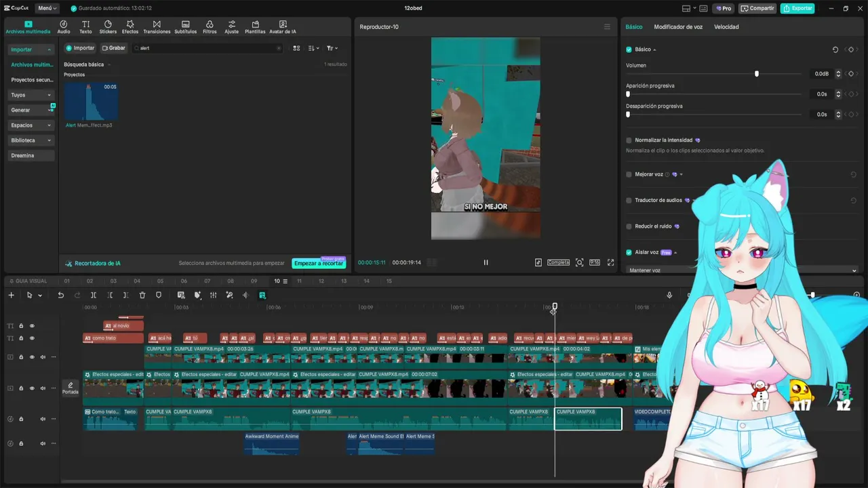Select the Archivos multimedia tab
Viewport: 868px width, 488px height.
(x=28, y=27)
